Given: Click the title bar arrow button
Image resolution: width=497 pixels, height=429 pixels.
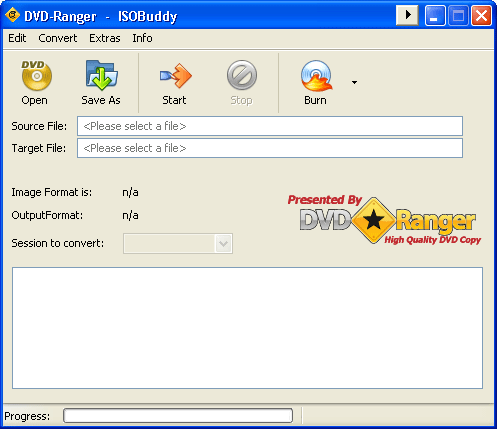Looking at the screenshot, I should (407, 15).
